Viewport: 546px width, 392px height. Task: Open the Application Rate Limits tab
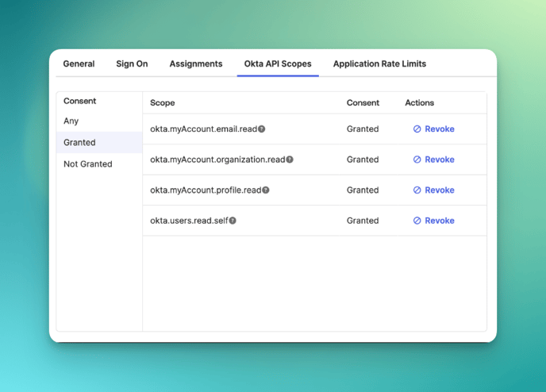coord(379,64)
